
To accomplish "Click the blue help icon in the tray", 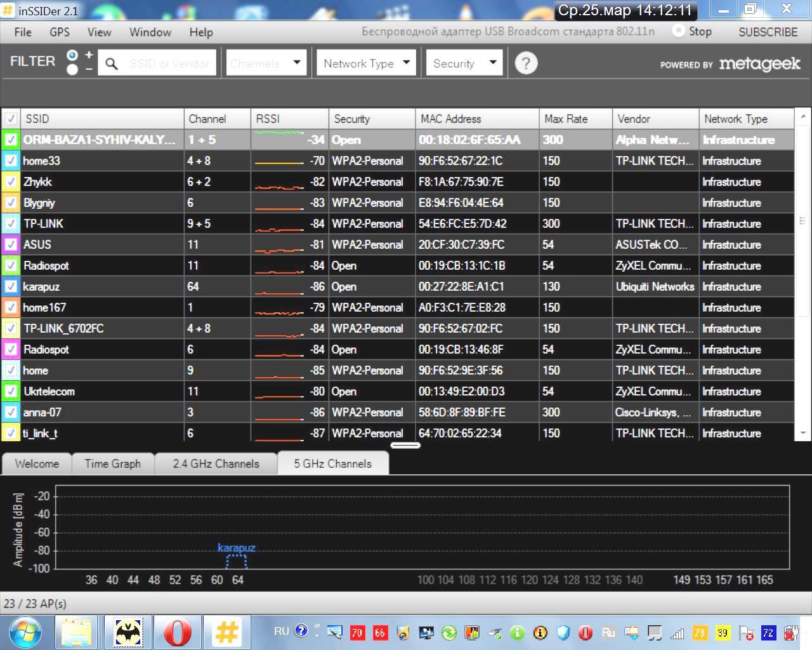I will click(x=301, y=630).
